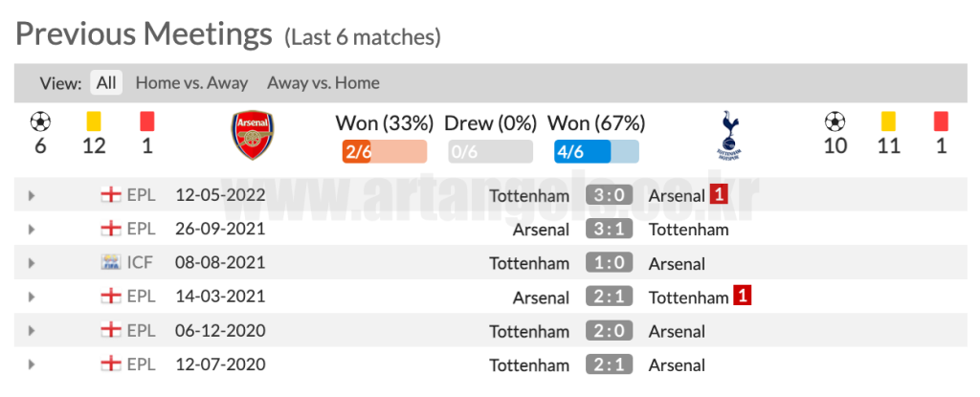Click Tottenham's goals football icon
980x397 pixels.
tap(835, 121)
